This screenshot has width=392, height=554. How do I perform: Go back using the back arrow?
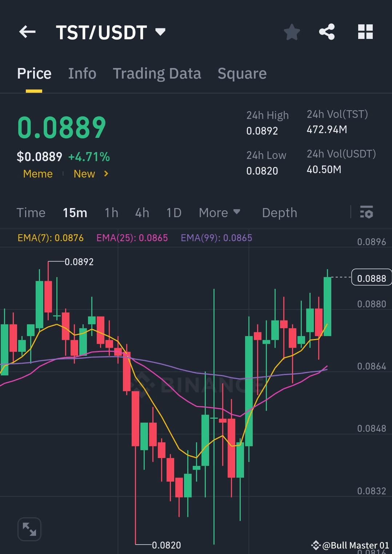(x=27, y=32)
